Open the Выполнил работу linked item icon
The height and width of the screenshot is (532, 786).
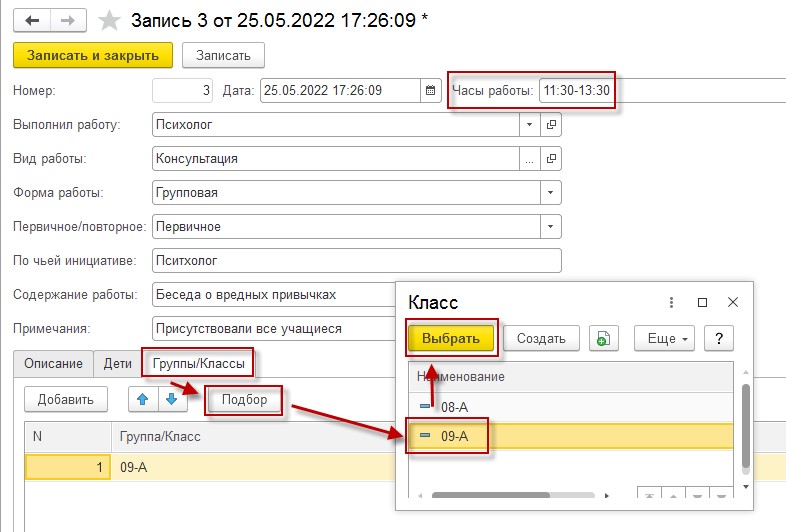(x=551, y=124)
